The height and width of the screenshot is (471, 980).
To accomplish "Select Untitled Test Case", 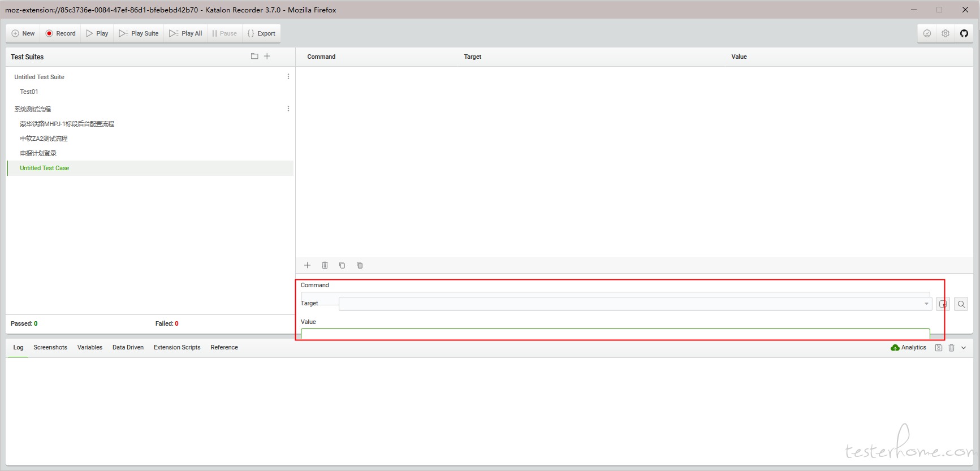I will [150, 168].
